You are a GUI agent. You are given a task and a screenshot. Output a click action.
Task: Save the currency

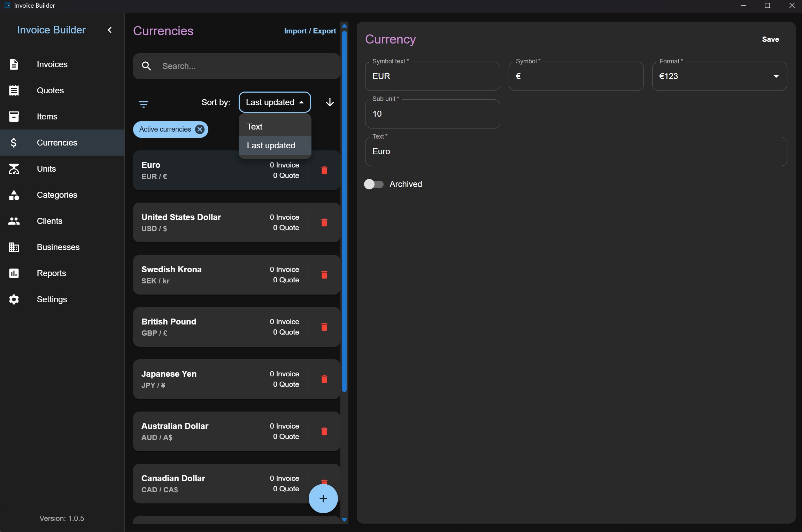click(770, 39)
